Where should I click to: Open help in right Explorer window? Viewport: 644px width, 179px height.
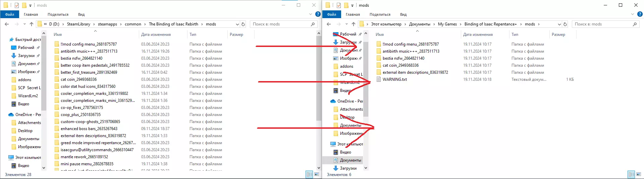click(640, 14)
